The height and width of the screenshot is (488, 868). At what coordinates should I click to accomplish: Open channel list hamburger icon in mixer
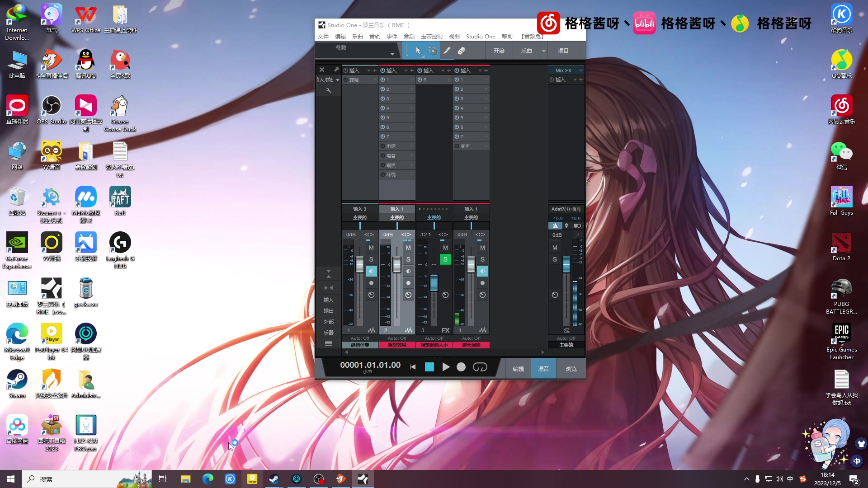tap(329, 343)
